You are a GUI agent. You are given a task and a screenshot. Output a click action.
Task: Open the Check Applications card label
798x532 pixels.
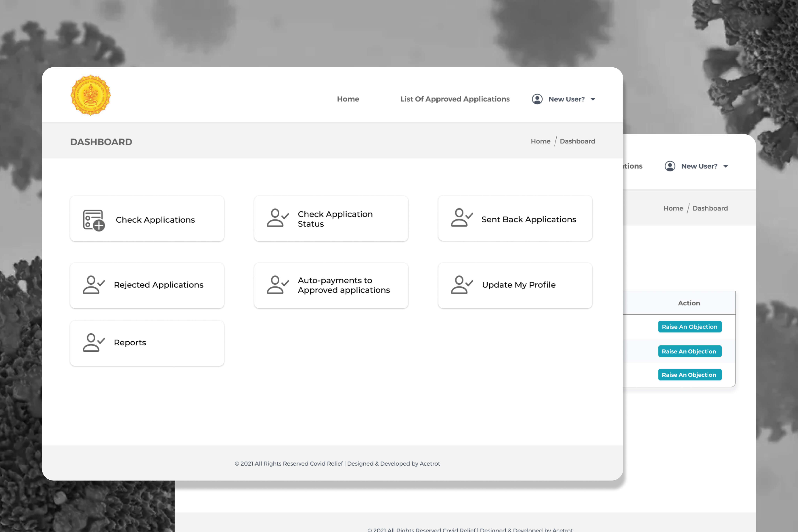point(155,220)
